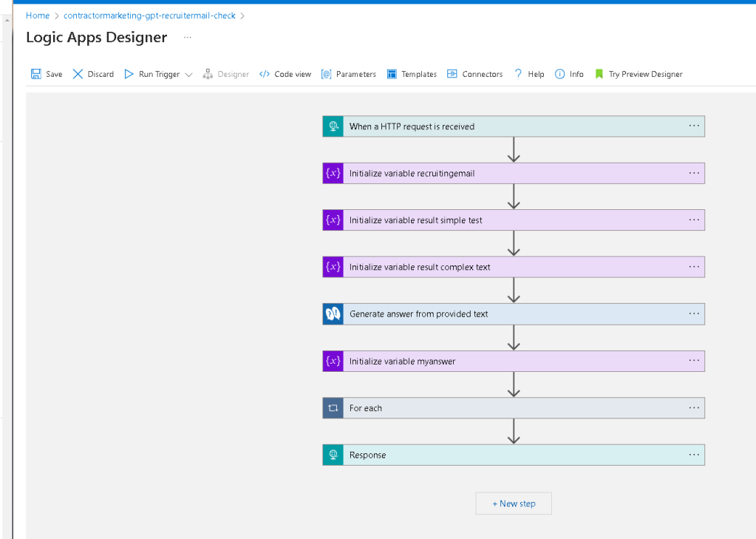
Task: Open ellipsis menu on HTTP request trigger
Action: (694, 126)
